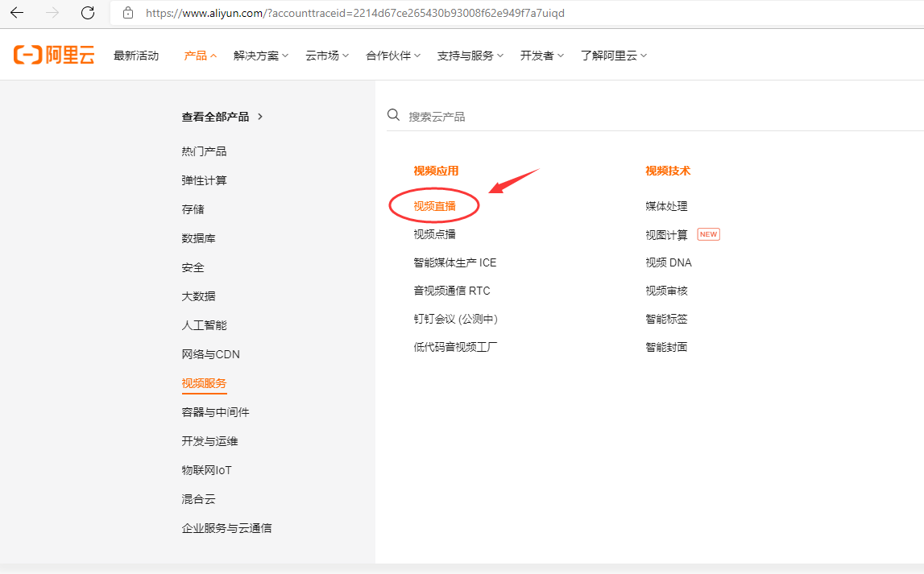Image resolution: width=924 pixels, height=574 pixels.
Task: Collapse the 产品 menu
Action: point(201,56)
